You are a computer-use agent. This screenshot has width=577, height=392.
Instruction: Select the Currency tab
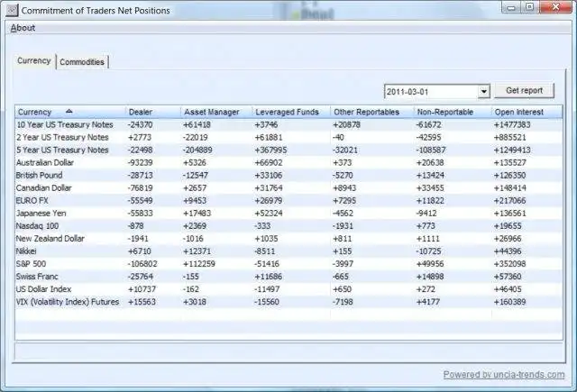coord(34,61)
